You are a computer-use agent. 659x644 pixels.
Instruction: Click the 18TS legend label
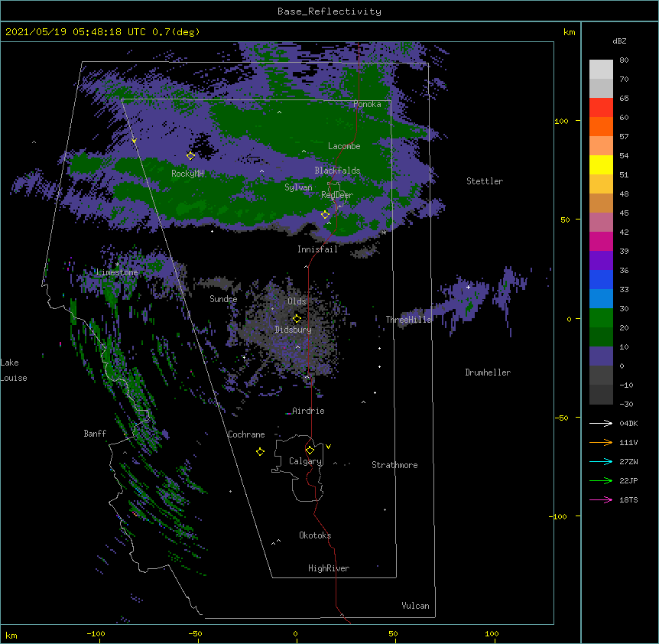click(x=628, y=499)
